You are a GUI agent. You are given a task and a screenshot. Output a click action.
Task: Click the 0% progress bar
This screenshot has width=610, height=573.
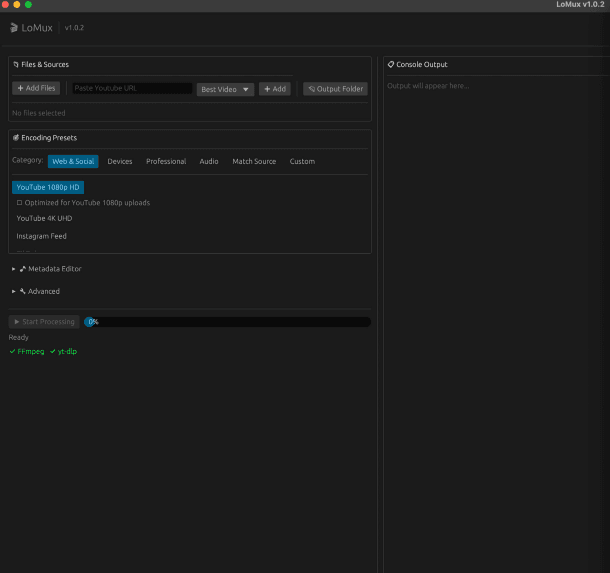(227, 322)
